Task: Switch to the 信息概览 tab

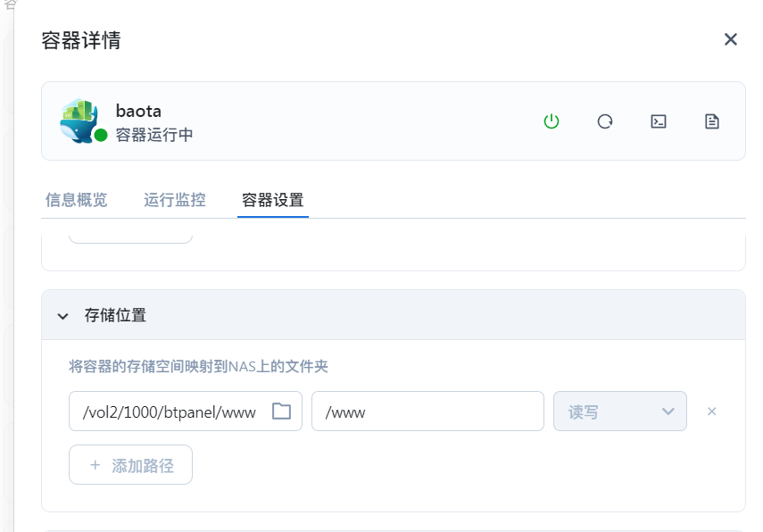Action: coord(77,200)
